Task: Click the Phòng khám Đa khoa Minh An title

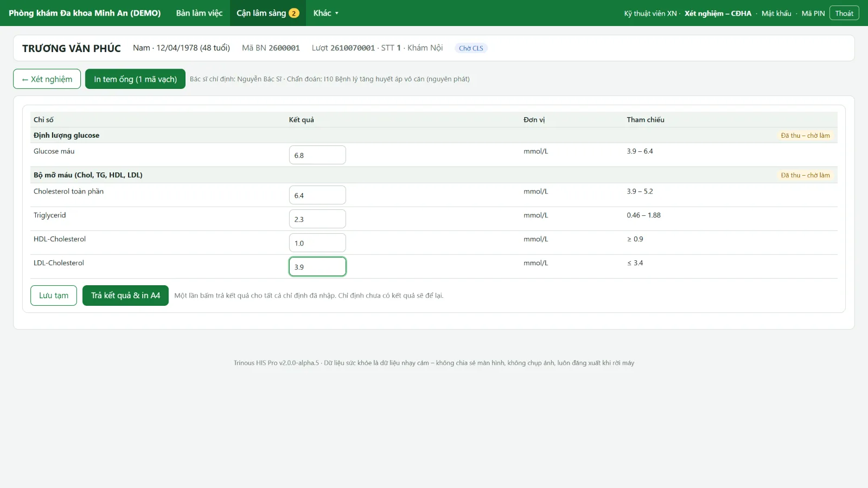Action: (85, 13)
